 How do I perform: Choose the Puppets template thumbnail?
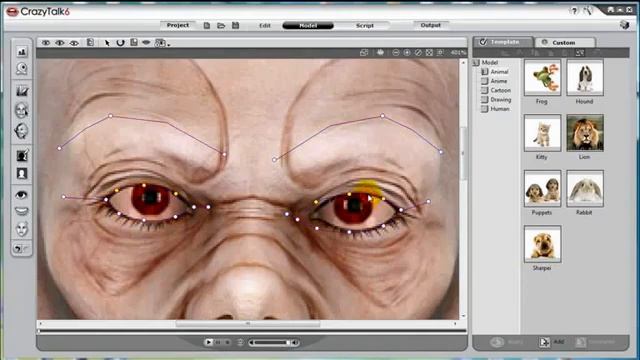click(x=542, y=188)
